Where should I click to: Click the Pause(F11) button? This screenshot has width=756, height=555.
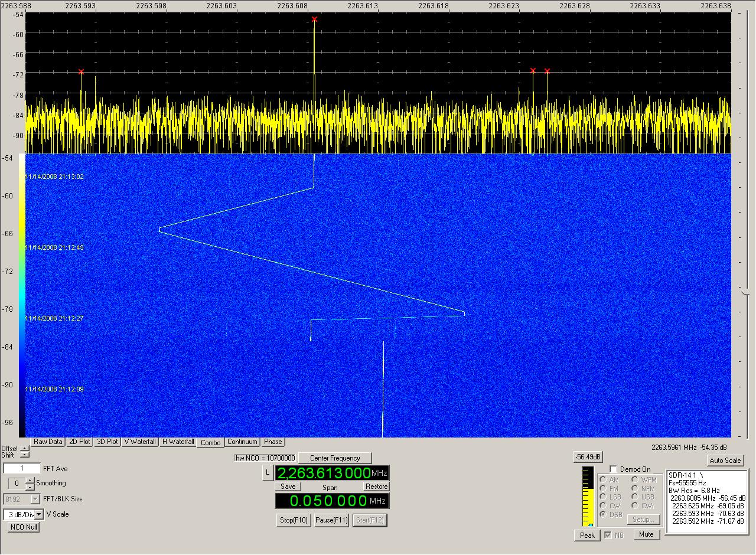(331, 520)
